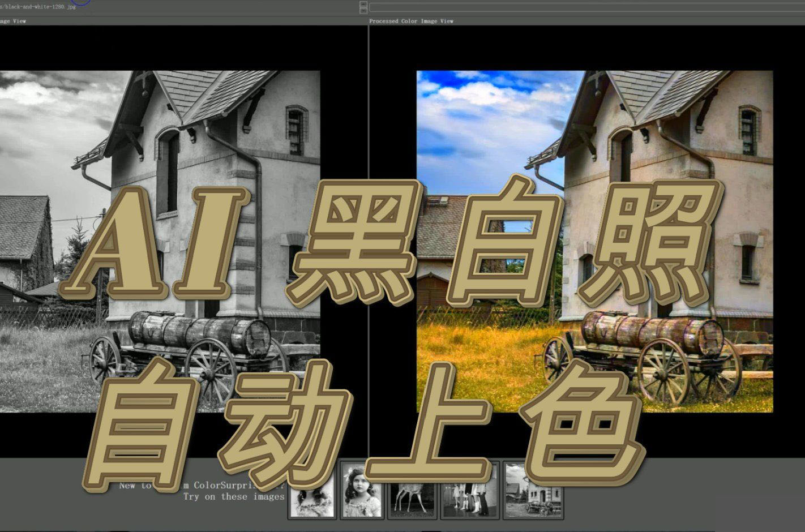
Task: Load the house and wagon sample thumbnail
Action: (533, 498)
